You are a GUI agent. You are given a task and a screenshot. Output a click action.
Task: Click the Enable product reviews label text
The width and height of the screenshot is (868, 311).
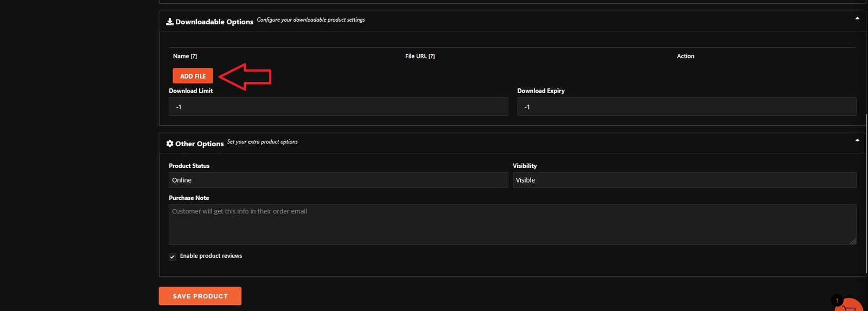click(x=211, y=256)
